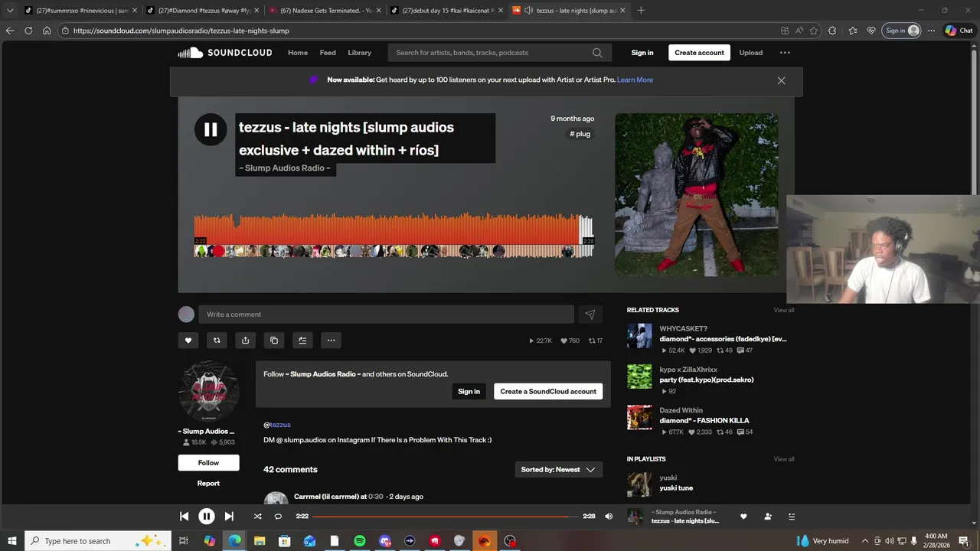The height and width of the screenshot is (551, 980).
Task: Open Slump Audios Radio profile avatar
Action: coord(208,391)
